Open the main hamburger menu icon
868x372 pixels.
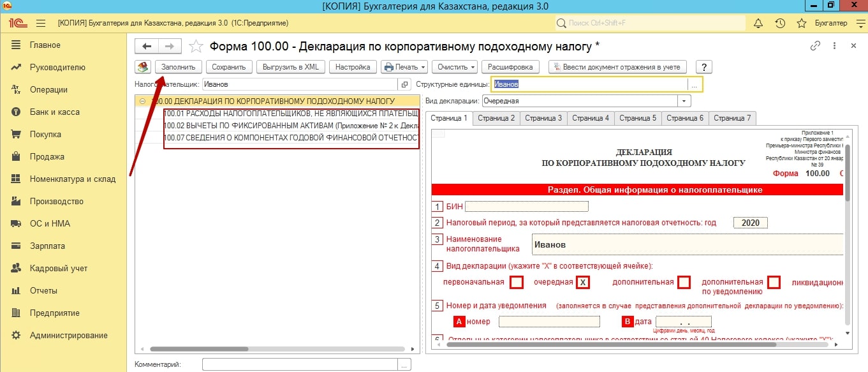(x=41, y=23)
